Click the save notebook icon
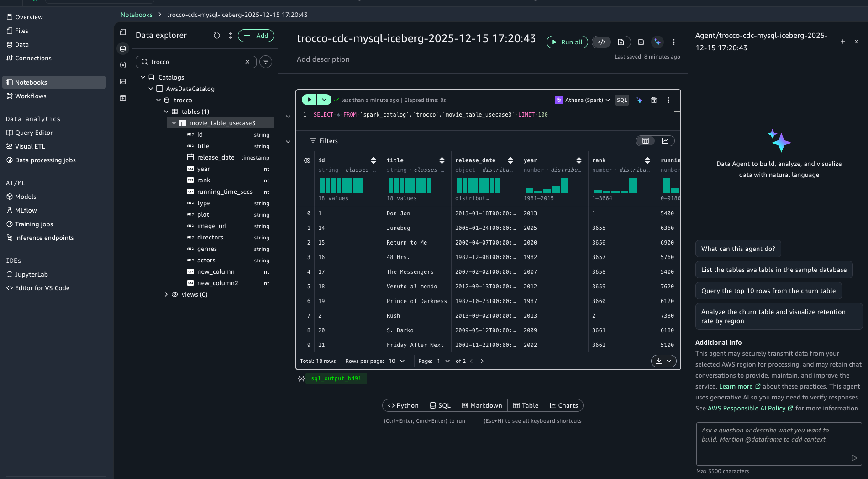This screenshot has width=868, height=479. click(641, 42)
